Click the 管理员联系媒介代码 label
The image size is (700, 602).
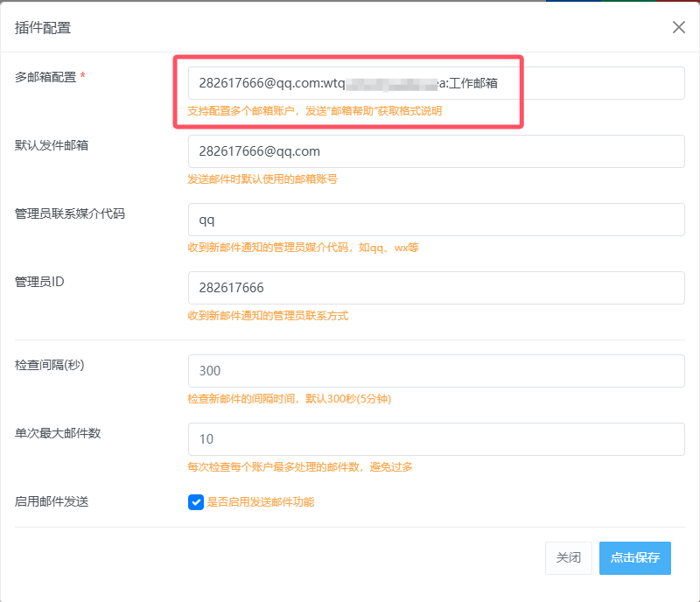tap(70, 213)
